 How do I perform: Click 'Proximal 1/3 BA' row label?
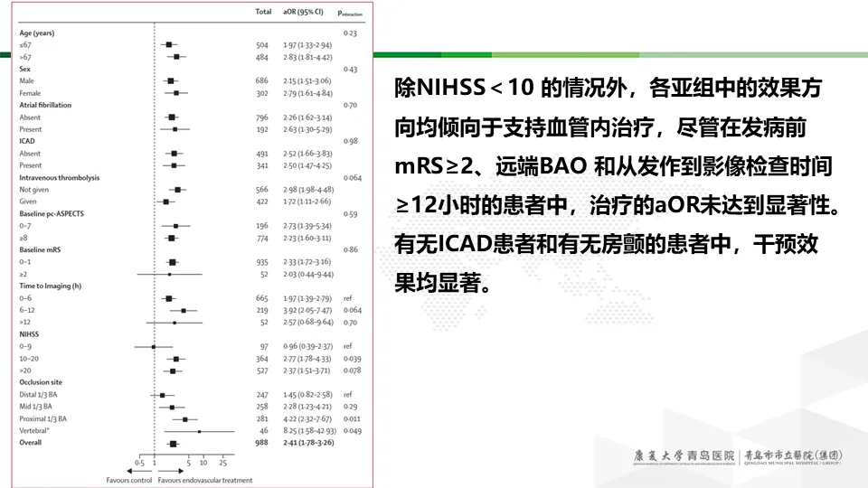click(43, 418)
